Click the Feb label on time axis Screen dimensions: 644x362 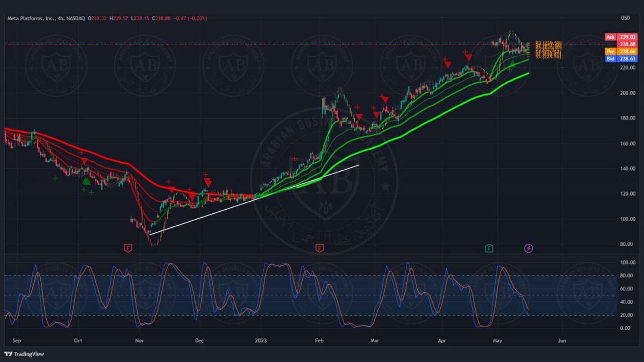319,341
